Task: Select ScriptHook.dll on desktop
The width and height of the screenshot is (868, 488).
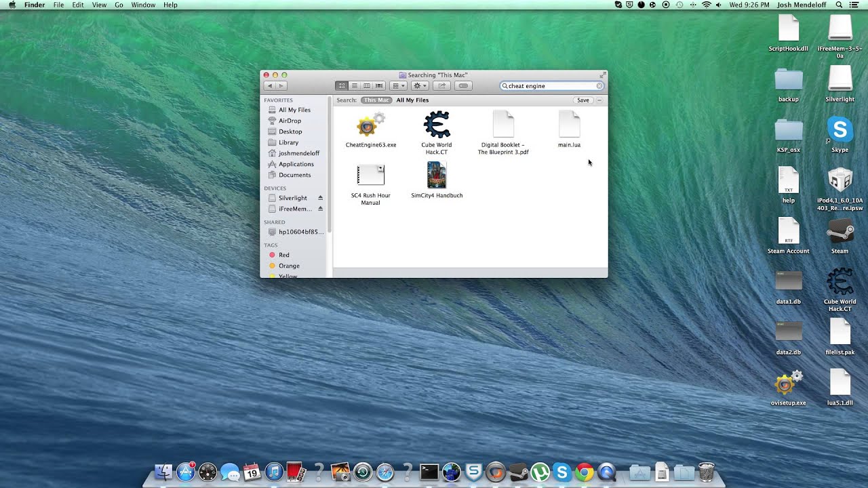Action: pyautogui.click(x=788, y=34)
